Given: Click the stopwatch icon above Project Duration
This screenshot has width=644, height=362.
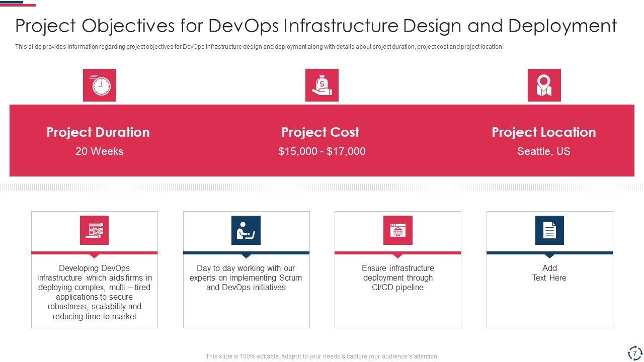Looking at the screenshot, I should pyautogui.click(x=99, y=85).
